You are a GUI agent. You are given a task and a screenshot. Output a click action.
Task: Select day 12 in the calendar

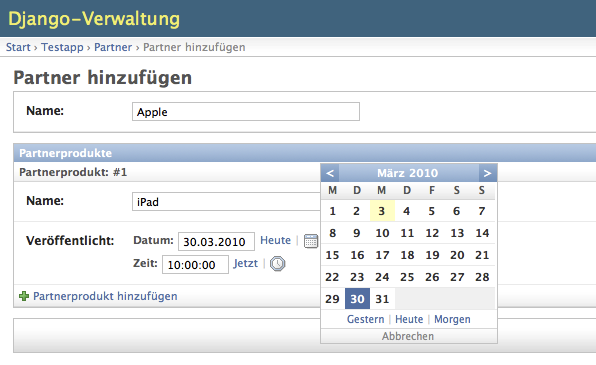[x=432, y=233]
